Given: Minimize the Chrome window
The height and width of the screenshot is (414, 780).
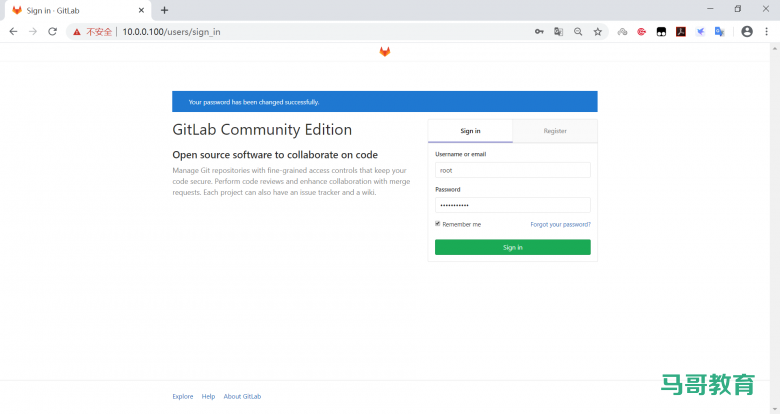Looking at the screenshot, I should pyautogui.click(x=710, y=9).
